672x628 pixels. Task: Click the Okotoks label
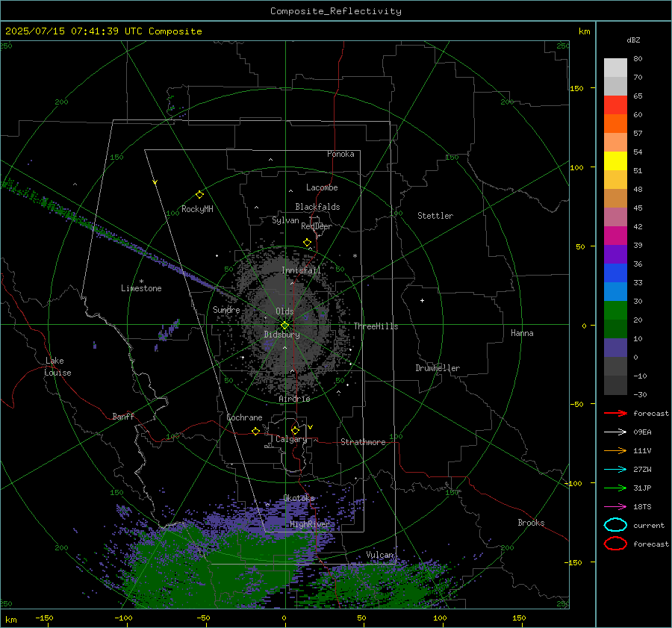pyautogui.click(x=299, y=498)
